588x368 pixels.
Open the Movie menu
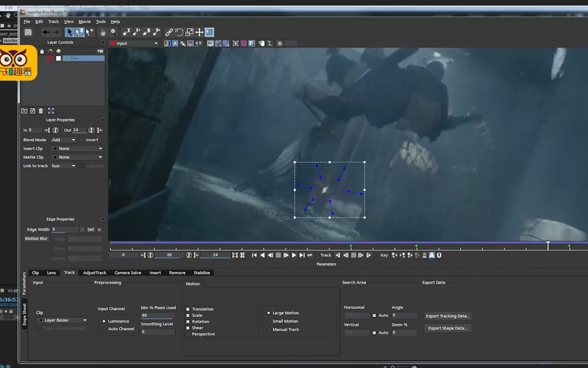pyautogui.click(x=84, y=21)
